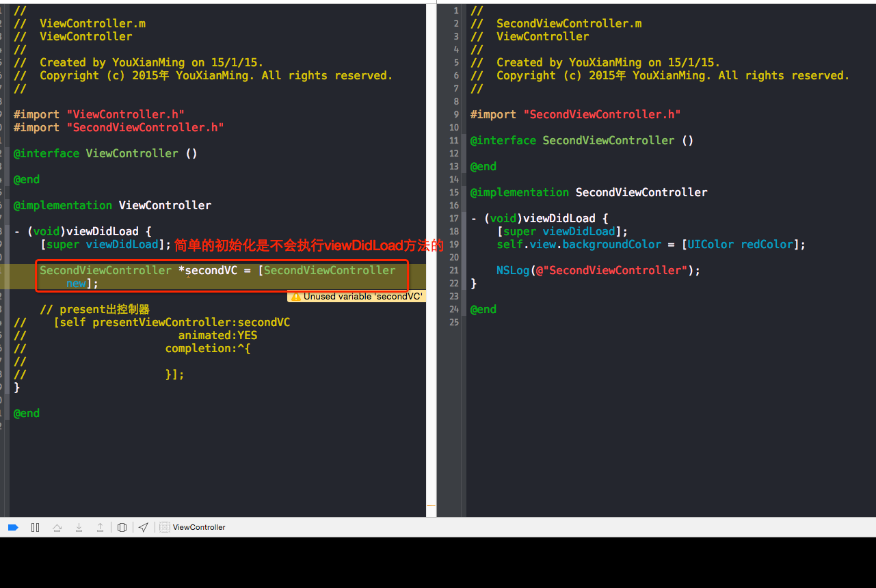876x588 pixels.
Task: Click #import "SecondViewController.h" on right editor line 9
Action: point(576,114)
